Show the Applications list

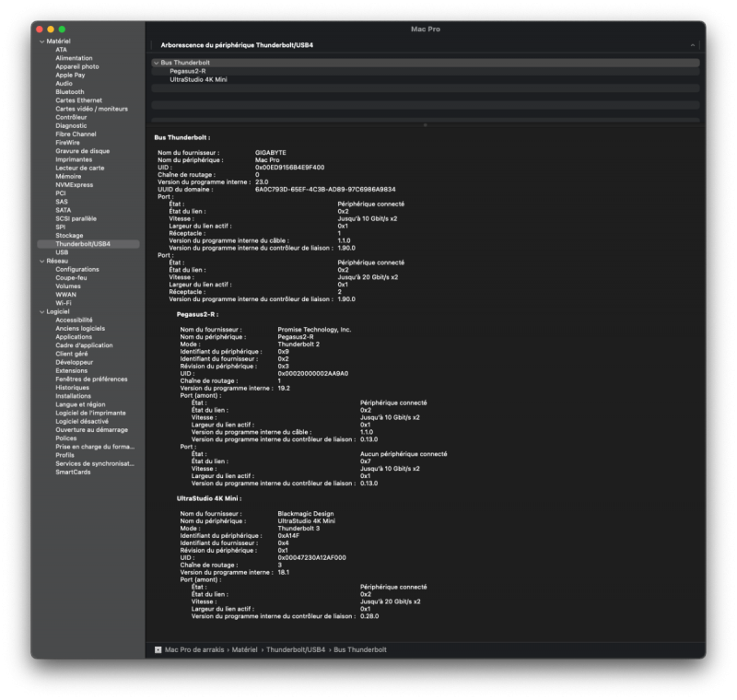pos(74,337)
